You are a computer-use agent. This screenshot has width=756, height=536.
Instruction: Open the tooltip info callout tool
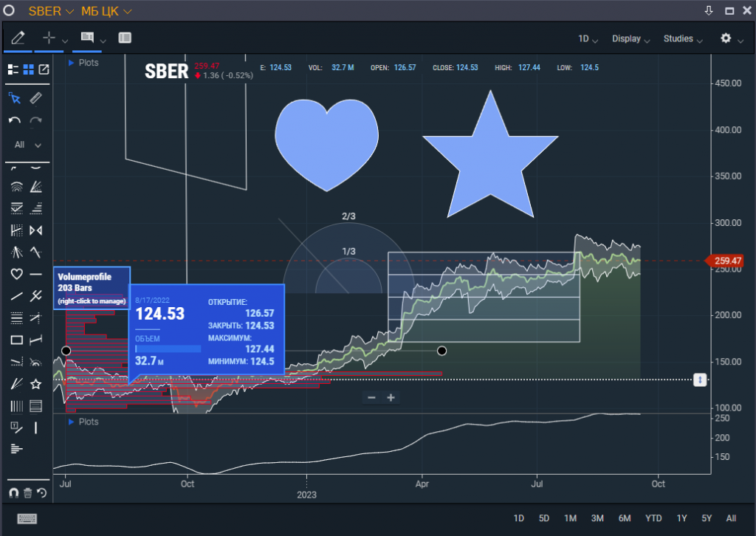point(87,38)
